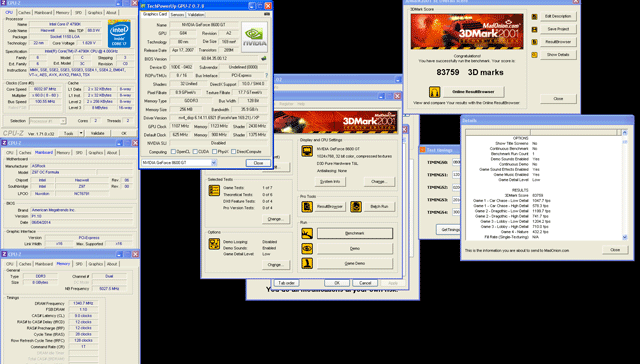
Task: Click the Save Project button
Action: click(558, 29)
